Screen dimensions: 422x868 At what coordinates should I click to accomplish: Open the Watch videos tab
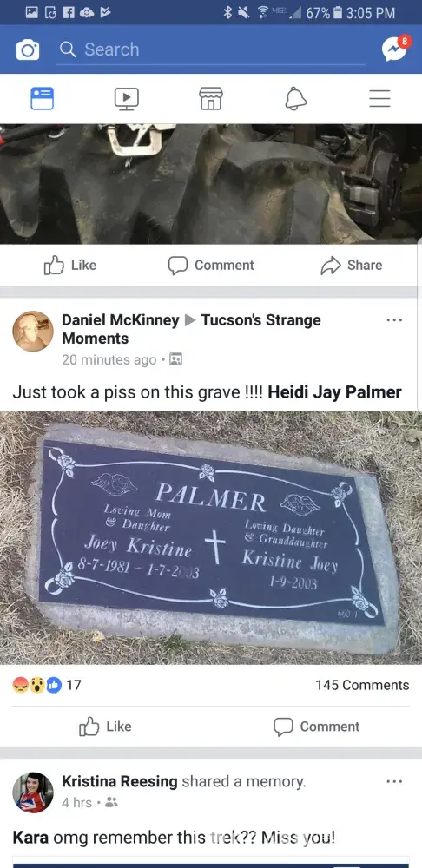point(127,99)
